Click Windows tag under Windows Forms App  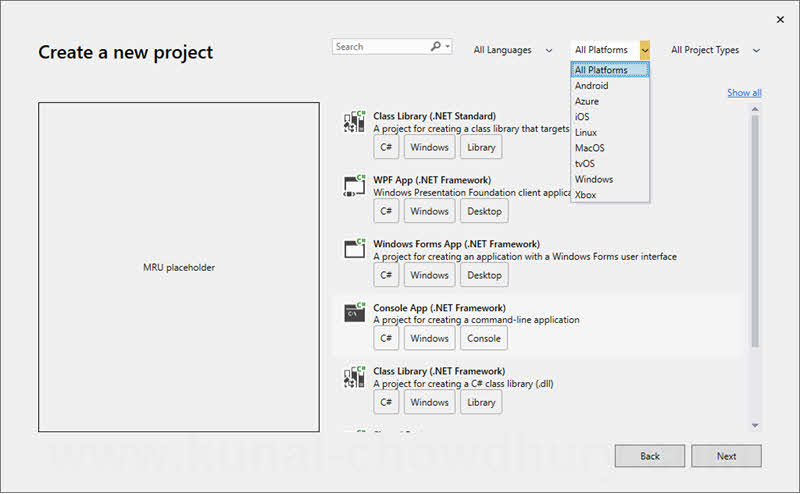[x=429, y=275]
